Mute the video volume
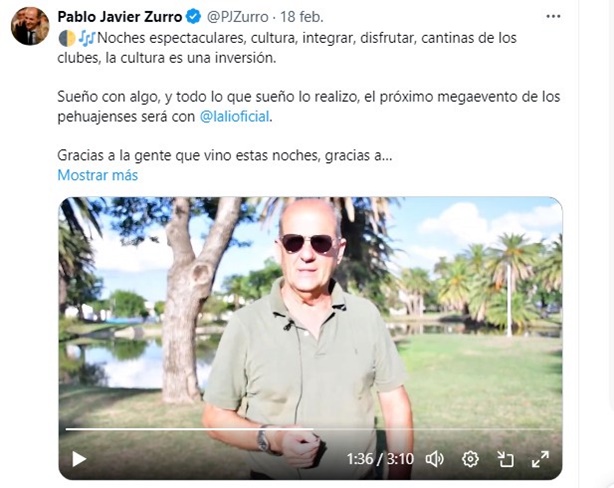The image size is (614, 488). (434, 459)
